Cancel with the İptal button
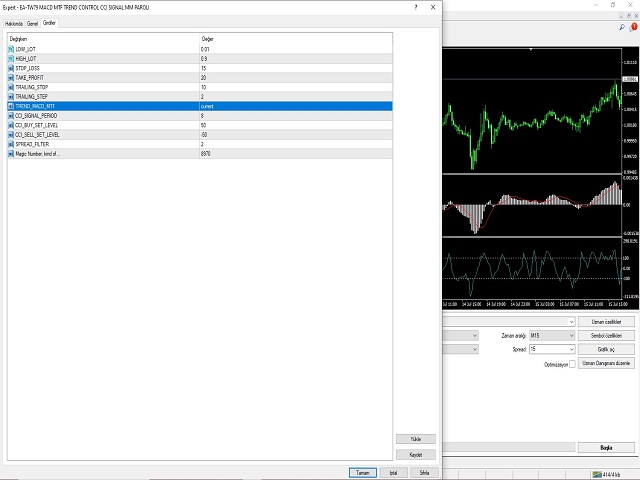 393,473
